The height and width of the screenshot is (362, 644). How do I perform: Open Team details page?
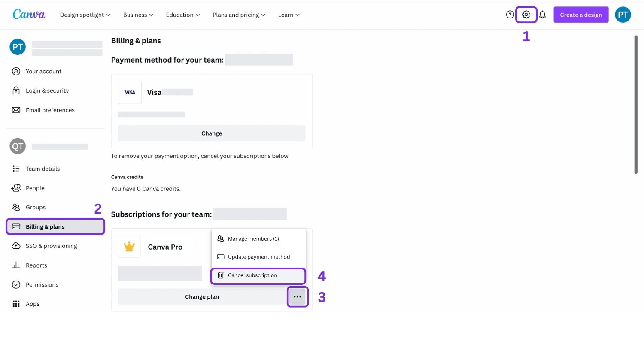pyautogui.click(x=55, y=169)
